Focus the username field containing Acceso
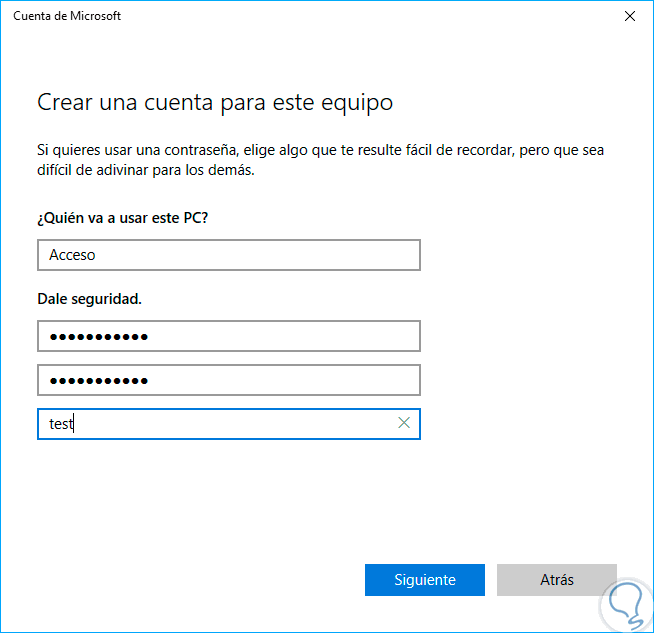This screenshot has width=654, height=633. tap(228, 255)
